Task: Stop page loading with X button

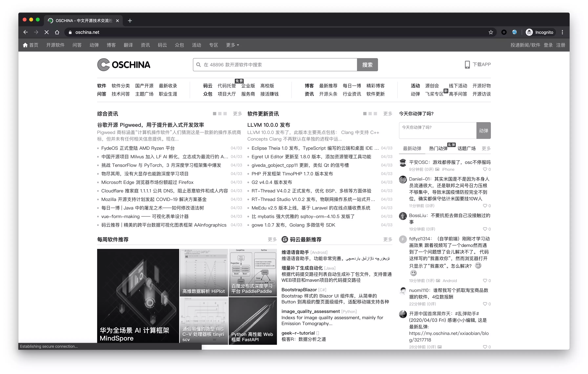Action: click(x=47, y=32)
